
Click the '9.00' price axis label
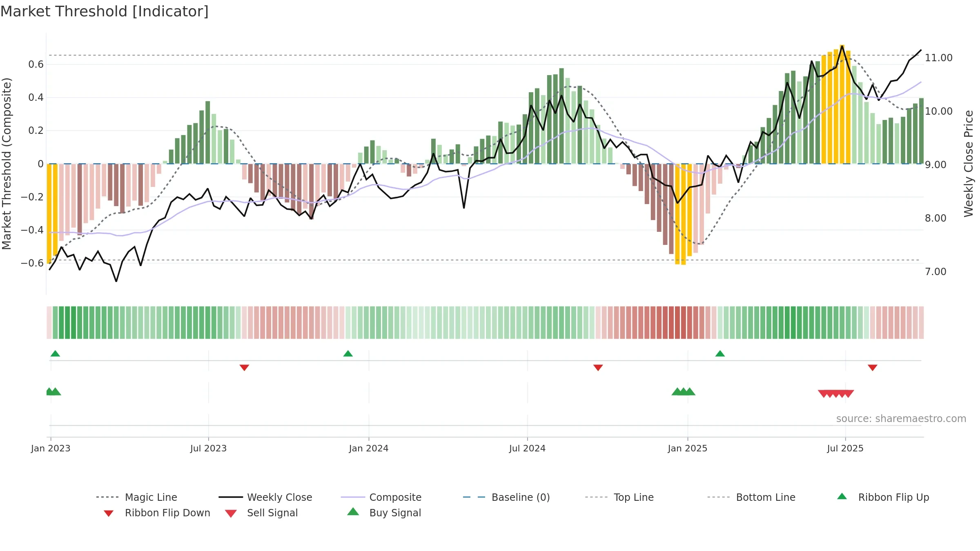[x=935, y=165]
